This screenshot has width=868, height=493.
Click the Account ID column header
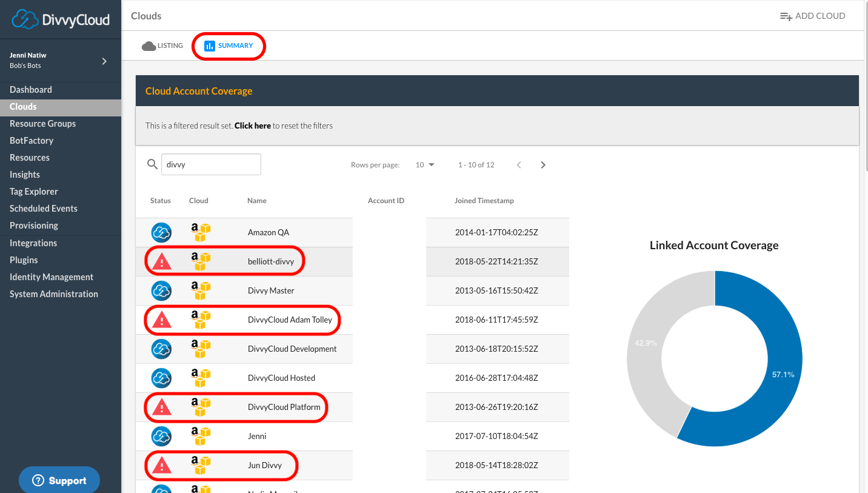(x=386, y=201)
